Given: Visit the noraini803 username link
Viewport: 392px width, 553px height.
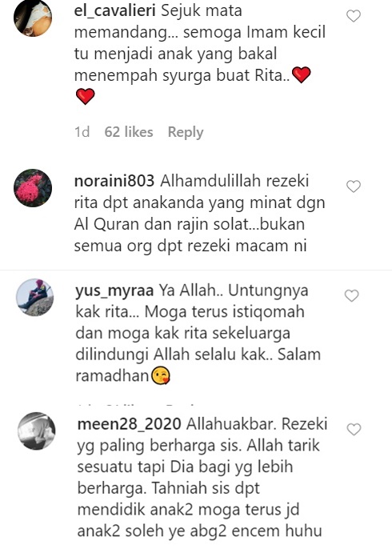Looking at the screenshot, I should [114, 181].
